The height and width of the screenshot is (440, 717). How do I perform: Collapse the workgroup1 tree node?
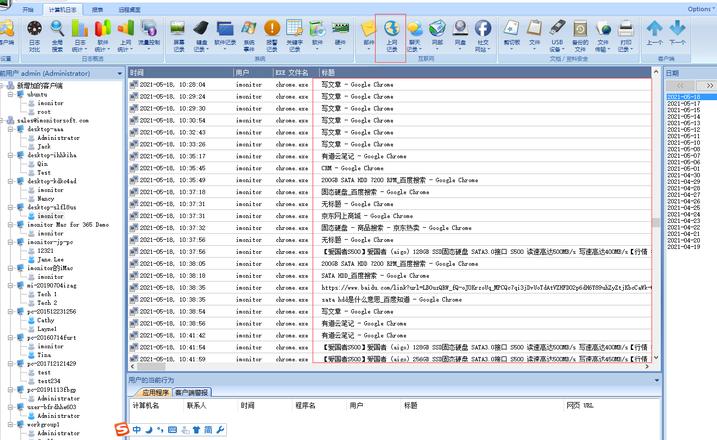pos(11,424)
